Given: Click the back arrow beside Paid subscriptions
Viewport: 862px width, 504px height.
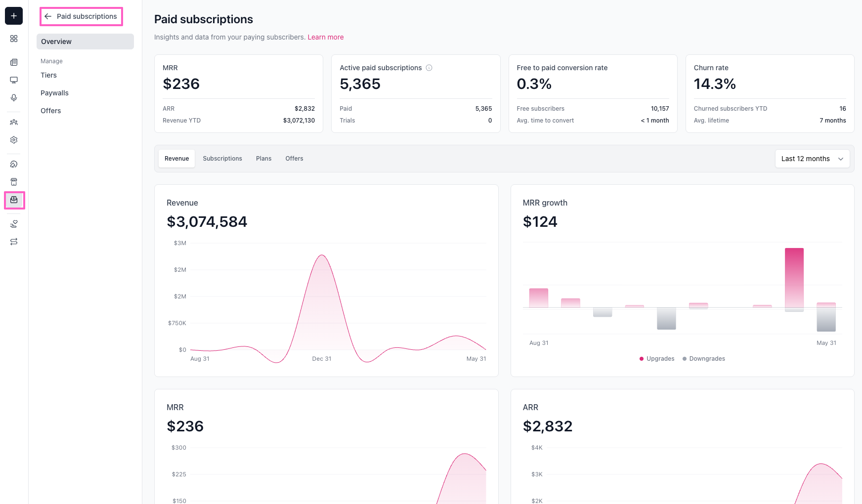Looking at the screenshot, I should (x=48, y=16).
